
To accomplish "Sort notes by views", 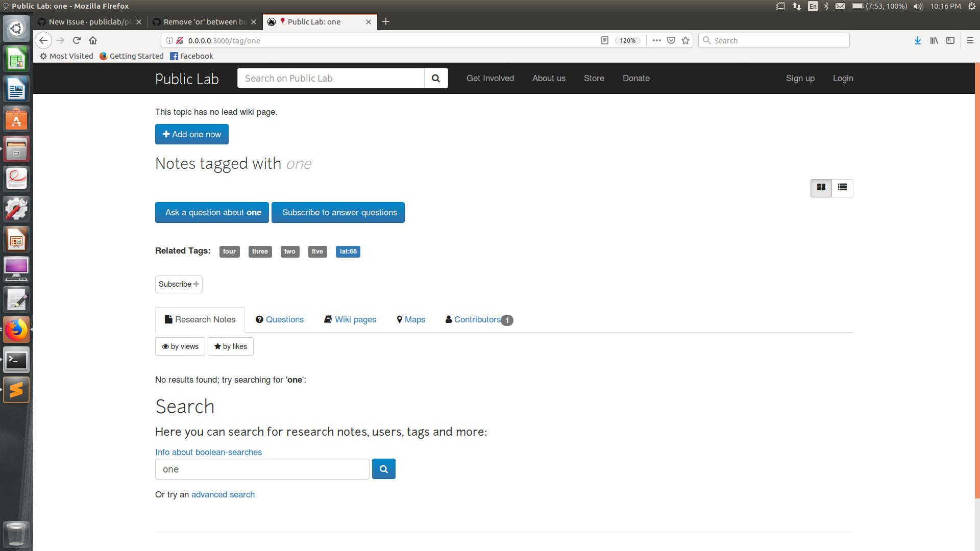I will tap(180, 346).
